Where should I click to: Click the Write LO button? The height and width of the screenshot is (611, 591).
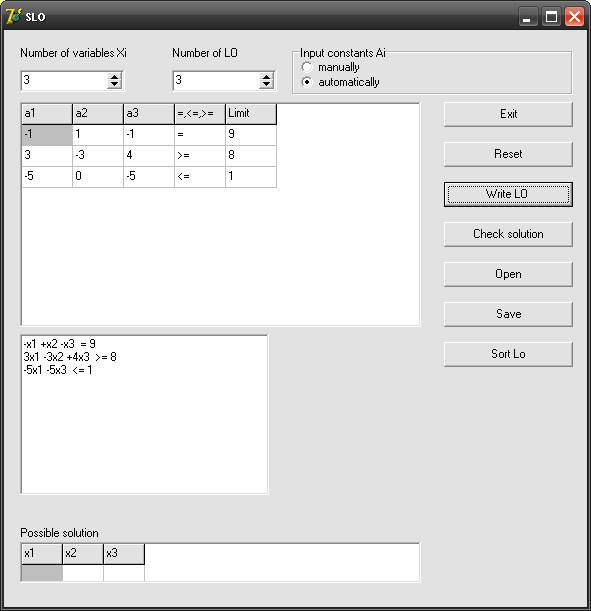pyautogui.click(x=508, y=194)
